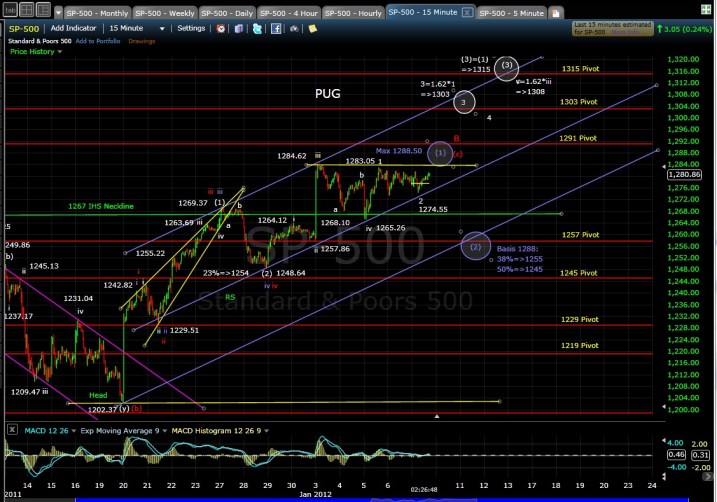Click the Basis 1288: annotation

tap(518, 249)
